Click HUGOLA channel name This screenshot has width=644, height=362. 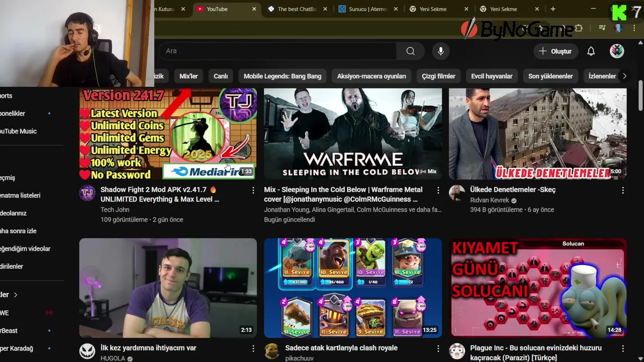113,358
